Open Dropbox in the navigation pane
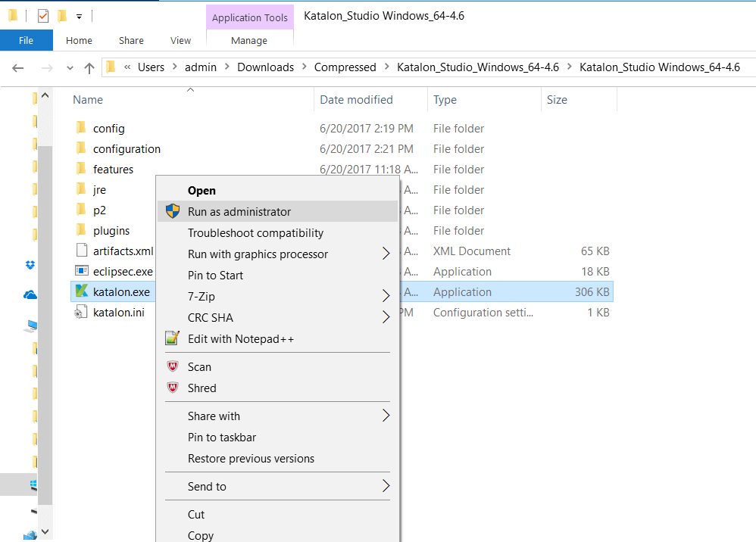The image size is (756, 542). [x=30, y=264]
